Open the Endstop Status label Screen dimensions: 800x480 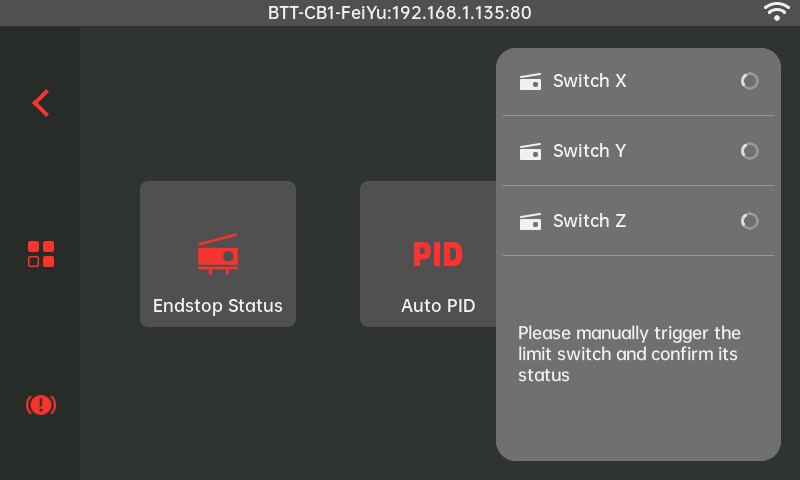coord(218,306)
